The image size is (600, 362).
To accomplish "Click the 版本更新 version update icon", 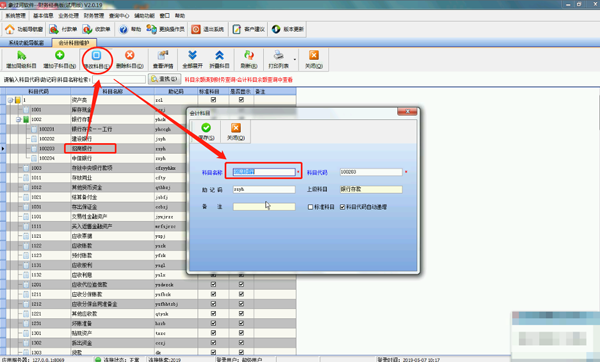I will tap(276, 29).
